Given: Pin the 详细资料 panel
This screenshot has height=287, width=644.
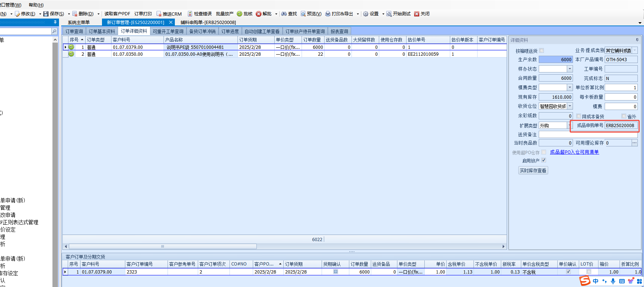Looking at the screenshot, I should pyautogui.click(x=637, y=40).
